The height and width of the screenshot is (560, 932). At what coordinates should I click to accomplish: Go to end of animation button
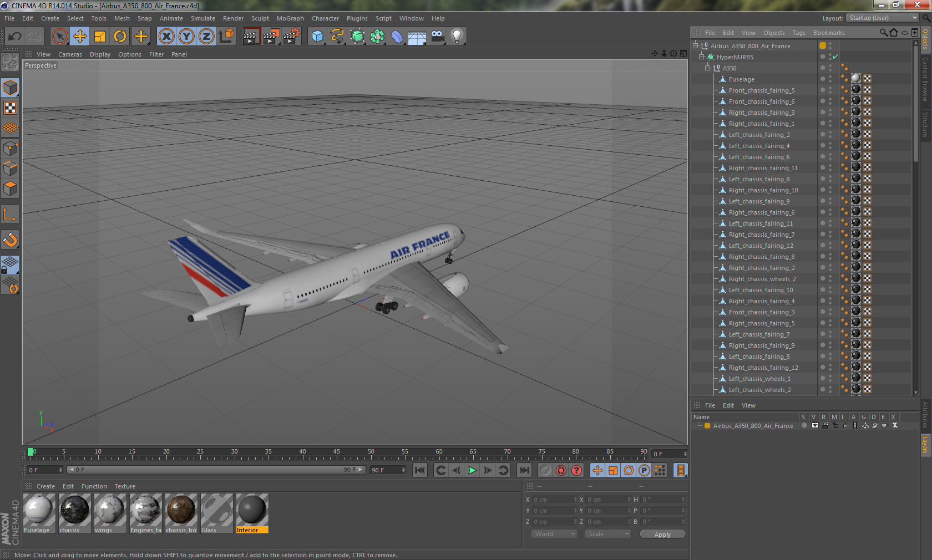(524, 470)
